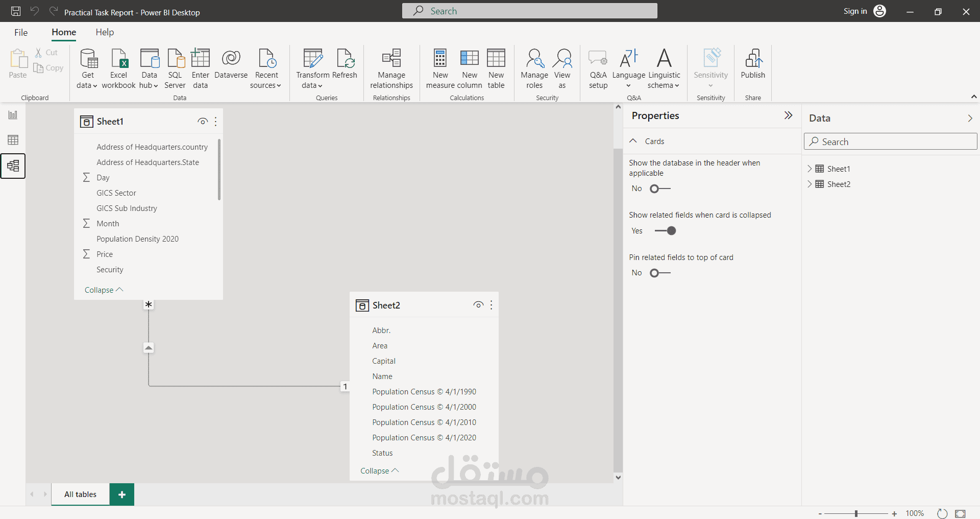Click the canvas vertical scrollbar

(618, 310)
